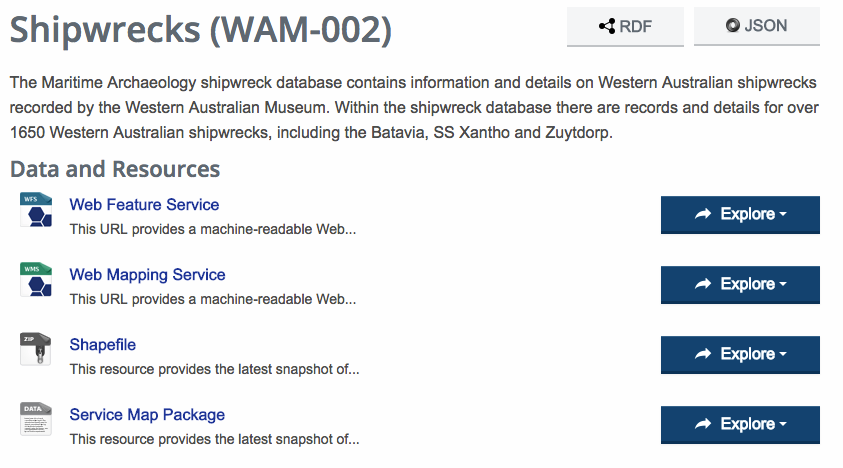843x468 pixels.
Task: Open Explore dropdown for Service Map Package
Action: pos(740,424)
